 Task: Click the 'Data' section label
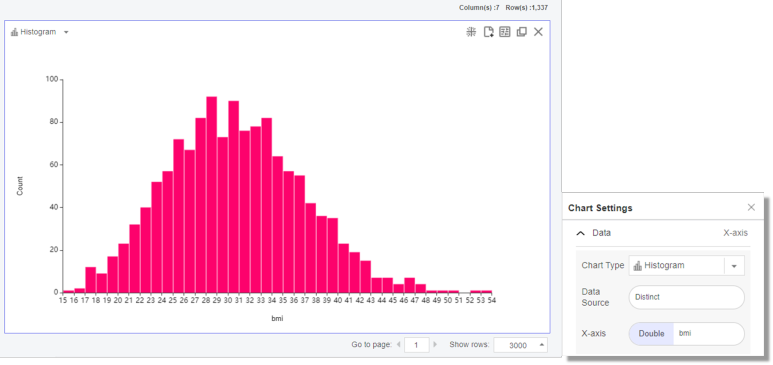601,233
